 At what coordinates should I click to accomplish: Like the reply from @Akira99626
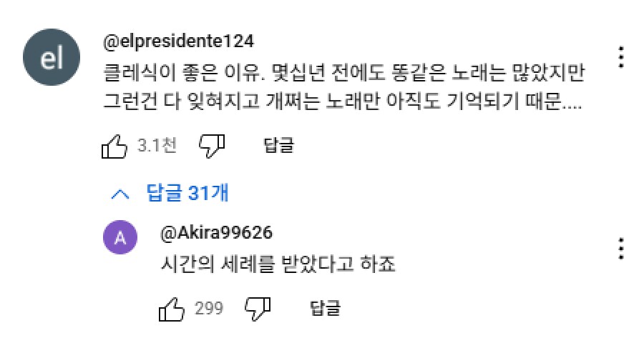(172, 309)
